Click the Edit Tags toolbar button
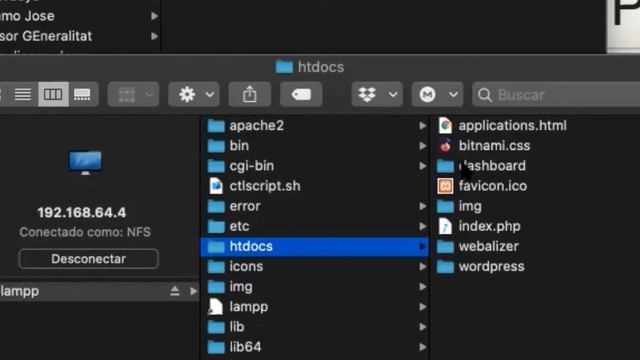640x360 pixels. [301, 95]
